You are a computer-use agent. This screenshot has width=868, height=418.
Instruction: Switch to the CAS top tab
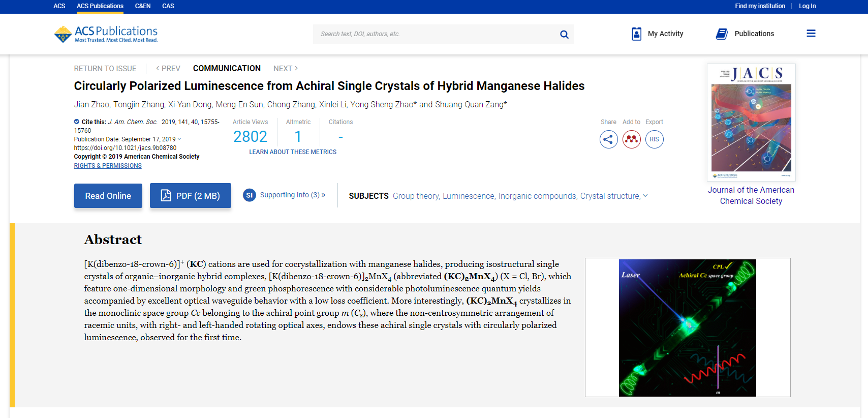168,6
